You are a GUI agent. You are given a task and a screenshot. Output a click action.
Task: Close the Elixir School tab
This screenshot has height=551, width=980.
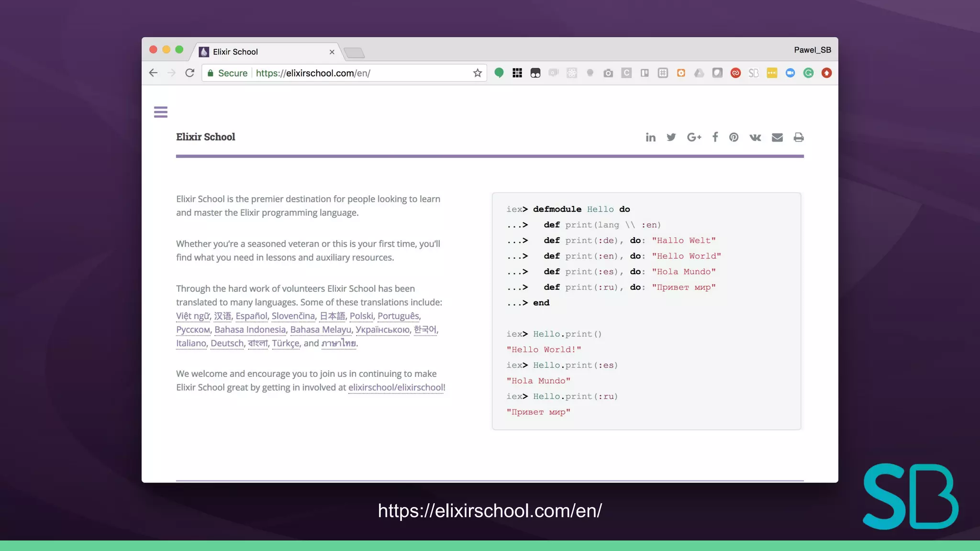pos(332,52)
